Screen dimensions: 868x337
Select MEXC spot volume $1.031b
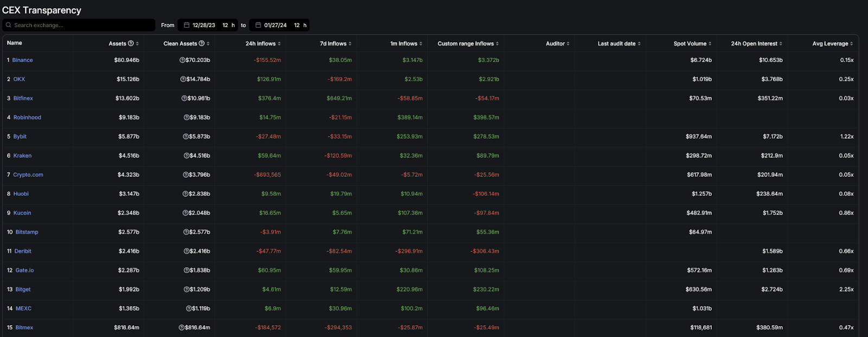702,309
